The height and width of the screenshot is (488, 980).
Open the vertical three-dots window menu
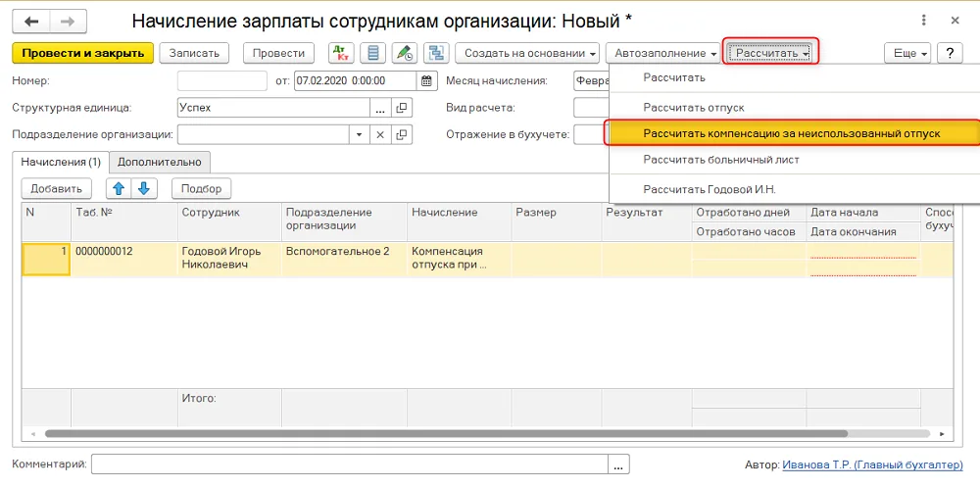(924, 21)
